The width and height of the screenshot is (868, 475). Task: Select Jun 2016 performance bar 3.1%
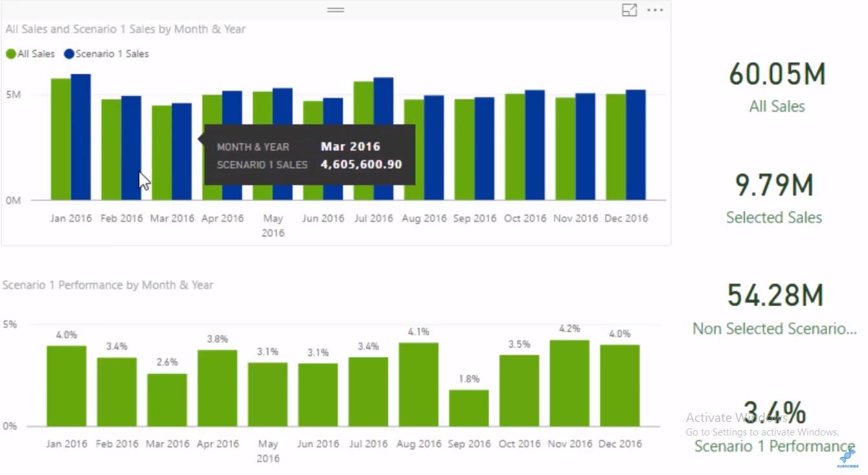[318, 395]
